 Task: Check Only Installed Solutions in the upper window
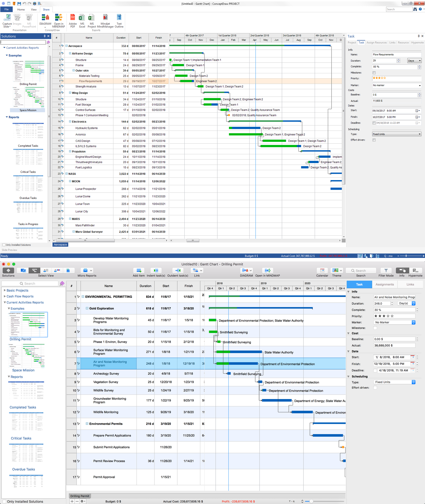click(x=4, y=245)
